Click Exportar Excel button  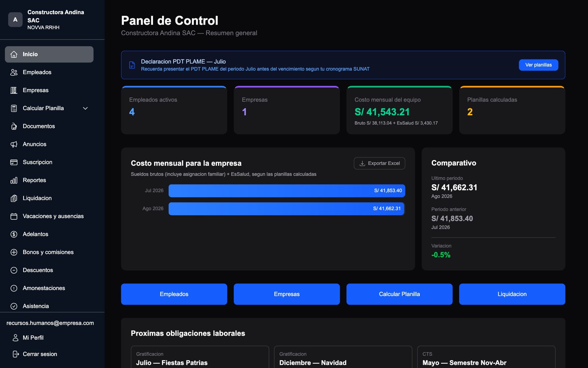click(x=379, y=163)
